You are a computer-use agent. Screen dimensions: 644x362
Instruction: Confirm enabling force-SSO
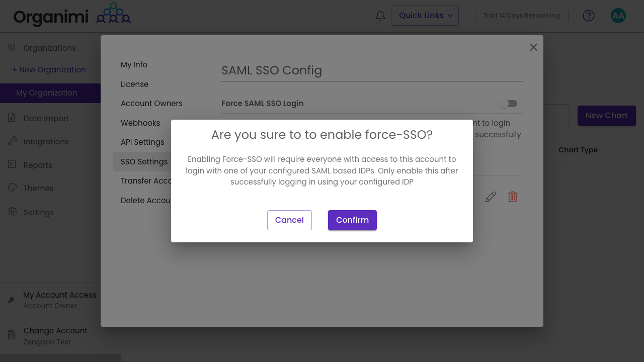pyautogui.click(x=352, y=220)
